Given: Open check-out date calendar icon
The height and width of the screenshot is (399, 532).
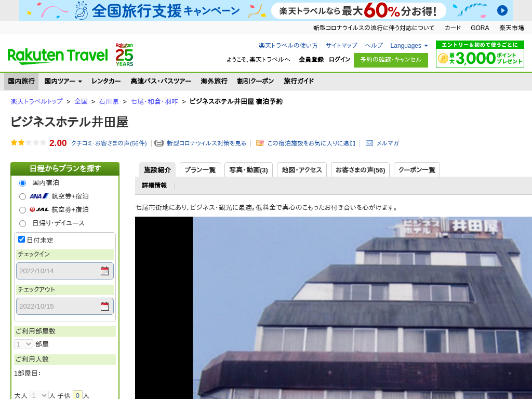Looking at the screenshot, I should (105, 306).
